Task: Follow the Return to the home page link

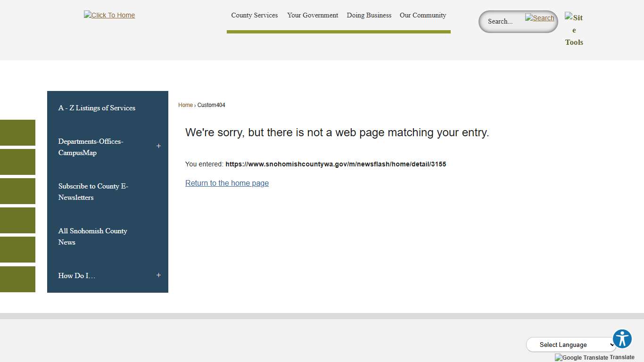Action: (x=227, y=183)
